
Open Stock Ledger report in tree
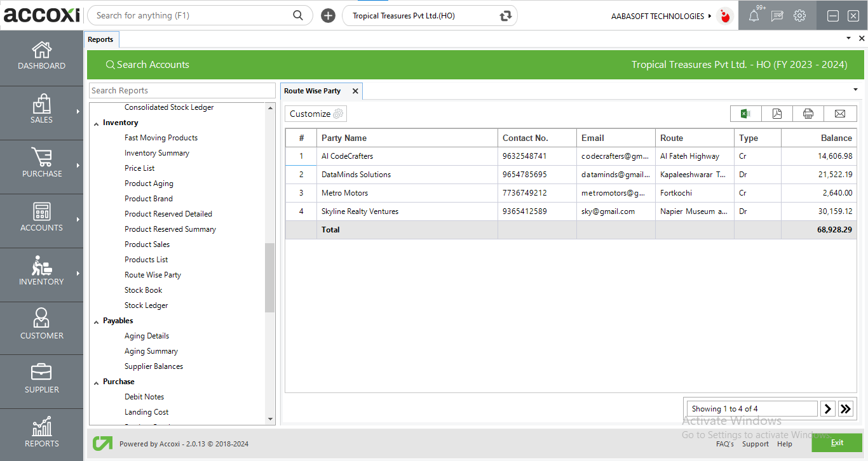click(x=146, y=305)
